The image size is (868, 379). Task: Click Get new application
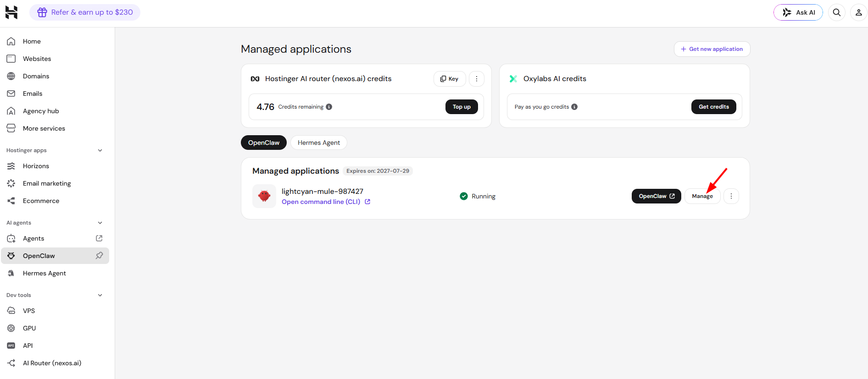tap(712, 49)
